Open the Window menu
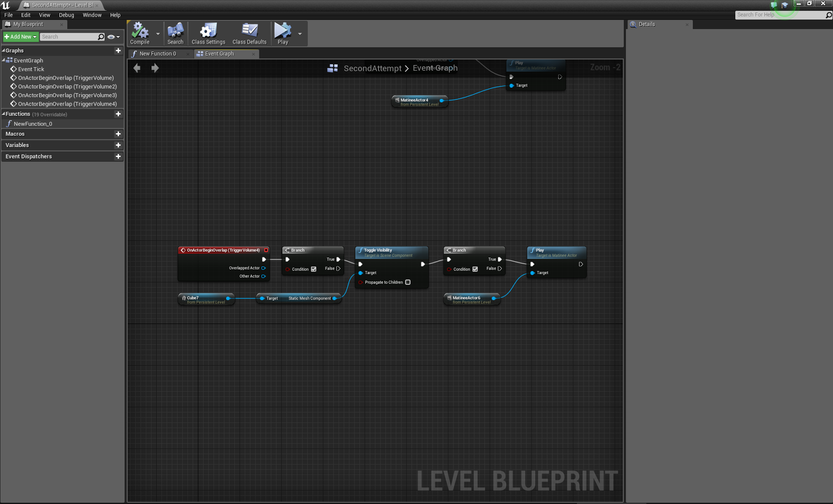The width and height of the screenshot is (833, 504). coord(92,15)
